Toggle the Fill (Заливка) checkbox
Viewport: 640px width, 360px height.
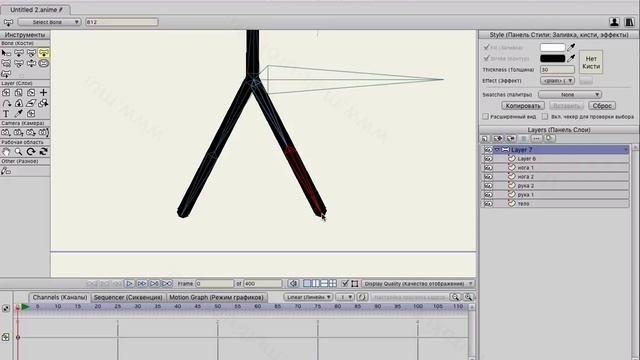tap(486, 47)
